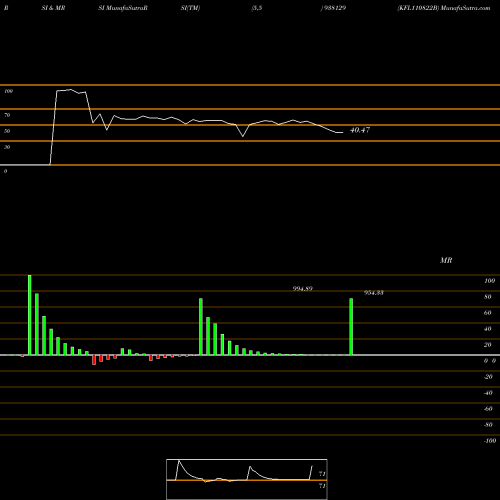Click the MR panel title label
This screenshot has width=500, height=500.
pos(446,260)
